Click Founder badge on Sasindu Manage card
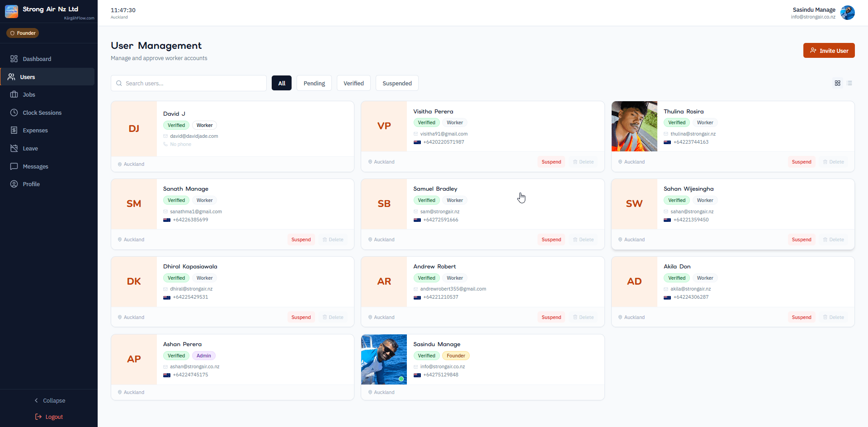The width and height of the screenshot is (868, 427). coord(456,356)
